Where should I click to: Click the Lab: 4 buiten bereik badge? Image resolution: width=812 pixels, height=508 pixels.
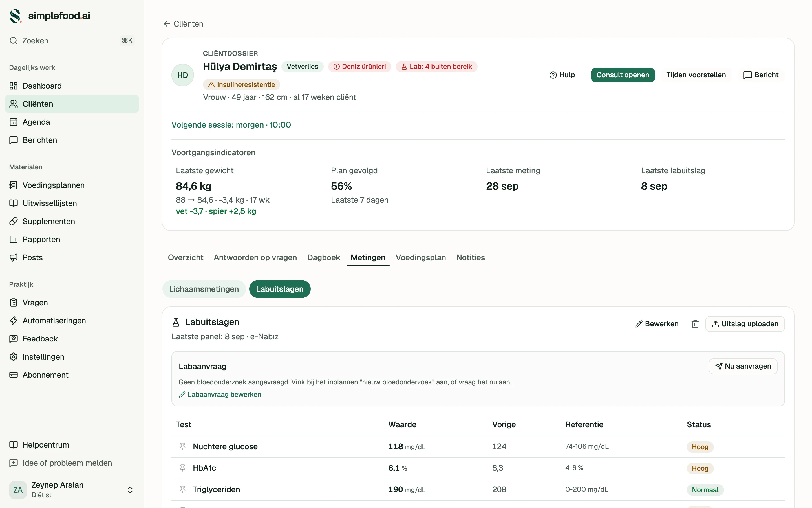pos(436,67)
